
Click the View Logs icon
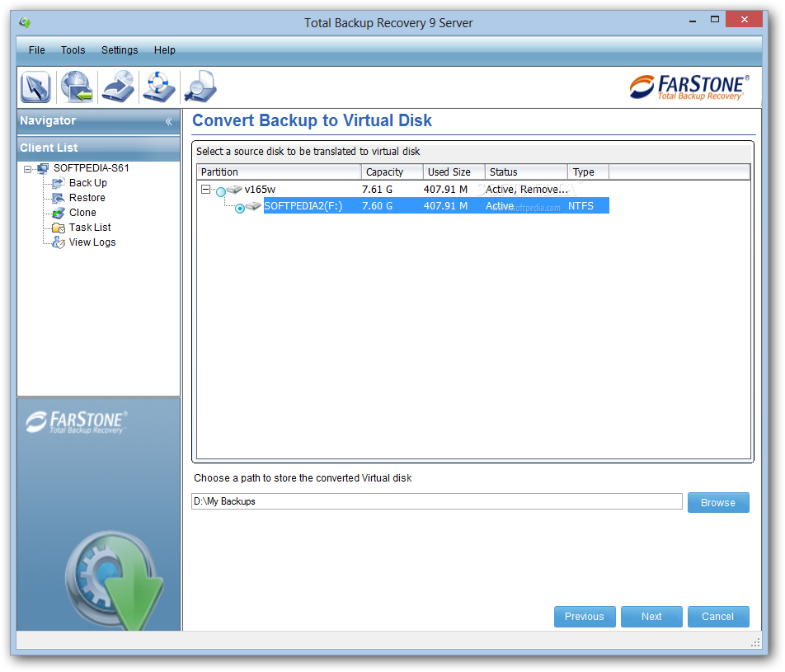coord(58,242)
